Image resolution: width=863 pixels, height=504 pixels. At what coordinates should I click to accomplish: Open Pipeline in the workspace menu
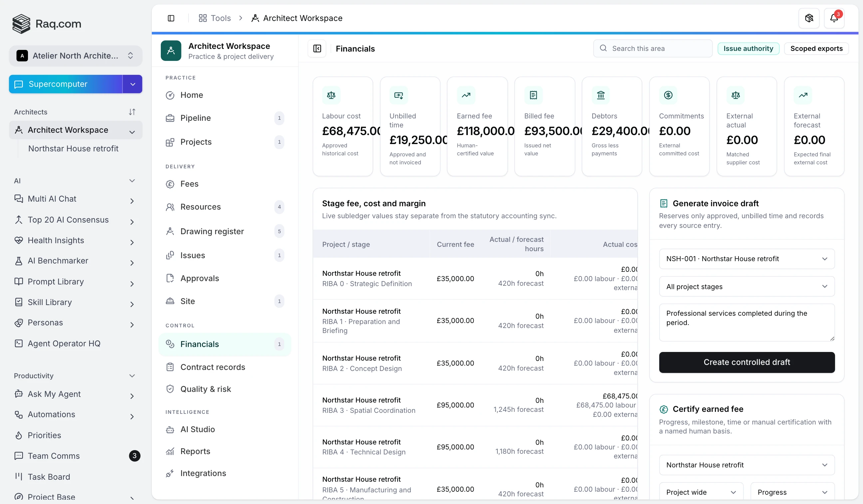click(225, 118)
